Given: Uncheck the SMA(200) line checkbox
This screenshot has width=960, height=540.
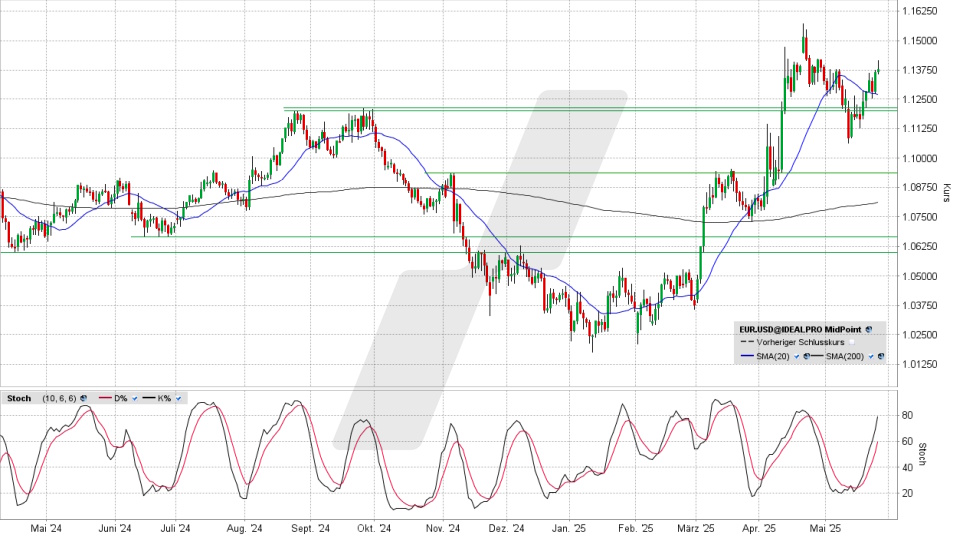Looking at the screenshot, I should point(871,356).
